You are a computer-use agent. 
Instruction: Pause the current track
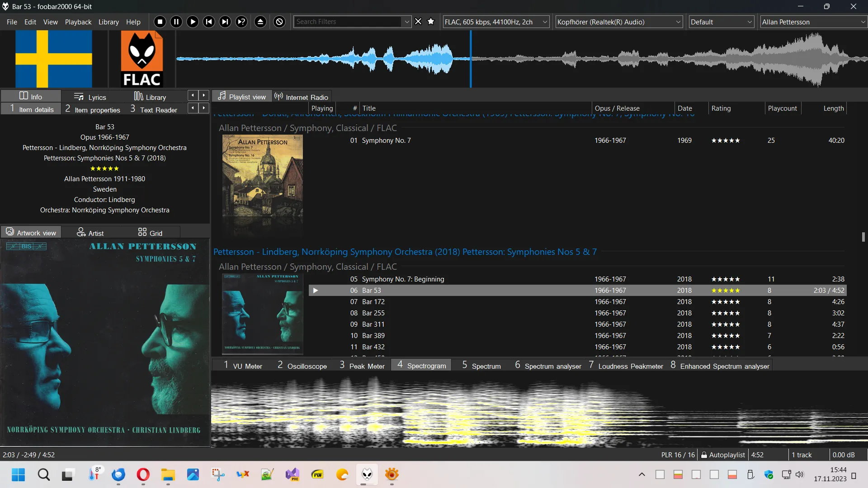pyautogui.click(x=176, y=22)
